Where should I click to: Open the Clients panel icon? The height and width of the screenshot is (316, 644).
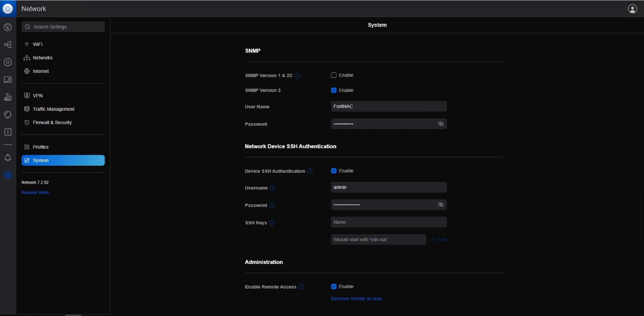(x=8, y=80)
